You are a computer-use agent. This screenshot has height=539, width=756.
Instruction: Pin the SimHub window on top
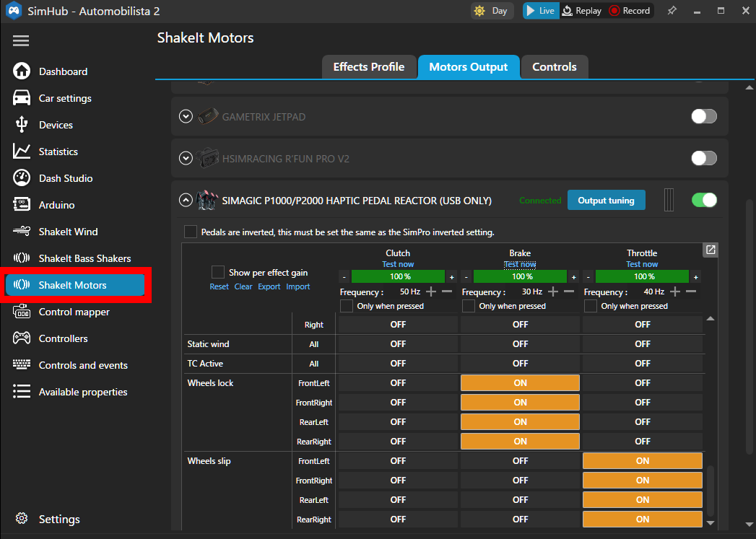point(672,11)
